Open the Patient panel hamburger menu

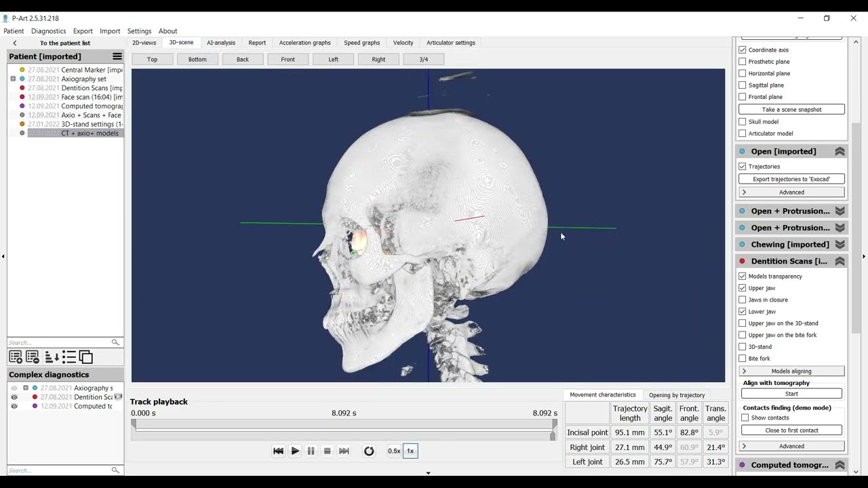coord(117,56)
